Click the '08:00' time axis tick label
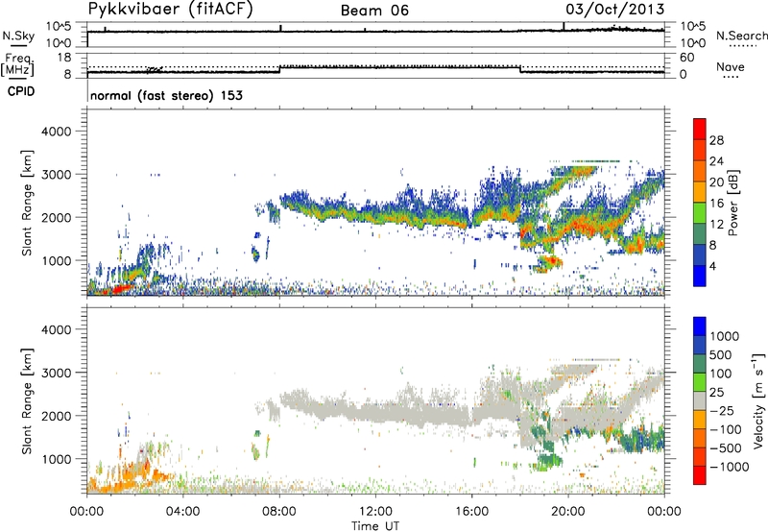This screenshot has width=768, height=532. pos(279,512)
